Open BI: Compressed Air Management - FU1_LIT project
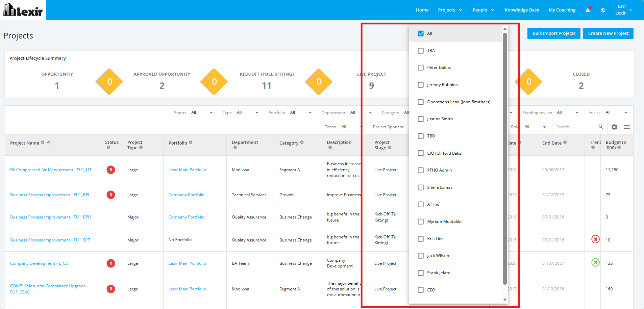644x309 pixels. tap(51, 170)
